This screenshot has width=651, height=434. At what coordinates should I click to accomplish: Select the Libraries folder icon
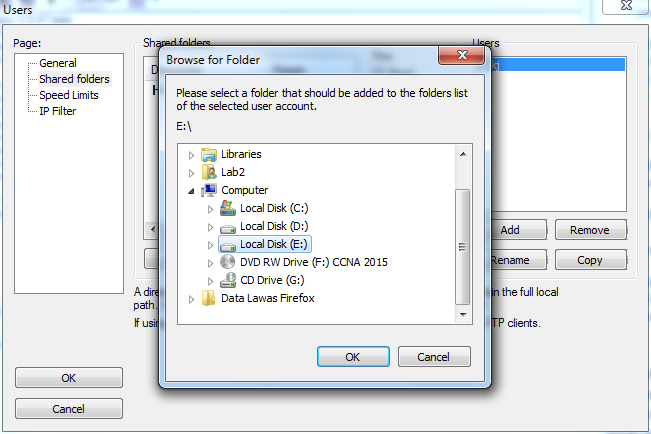click(x=209, y=154)
